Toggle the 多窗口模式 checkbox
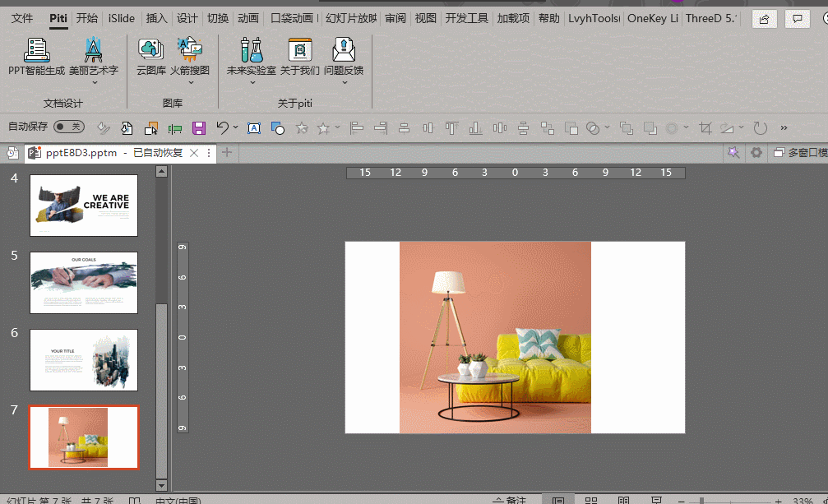 [x=778, y=153]
